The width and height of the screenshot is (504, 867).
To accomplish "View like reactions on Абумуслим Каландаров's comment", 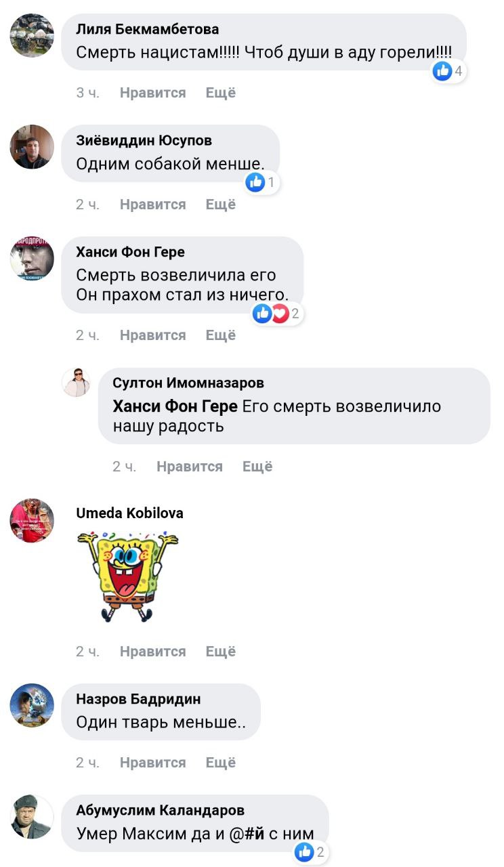I will pyautogui.click(x=311, y=852).
